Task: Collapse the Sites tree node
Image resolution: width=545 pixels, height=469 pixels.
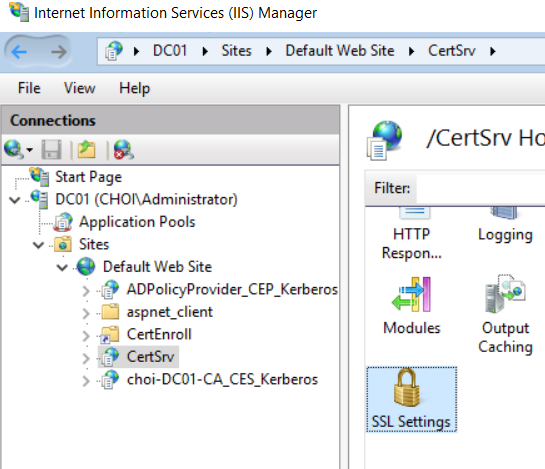Action: click(38, 245)
